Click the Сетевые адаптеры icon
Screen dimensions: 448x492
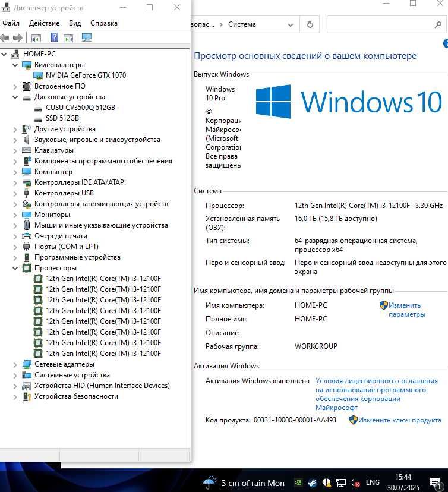click(x=27, y=364)
